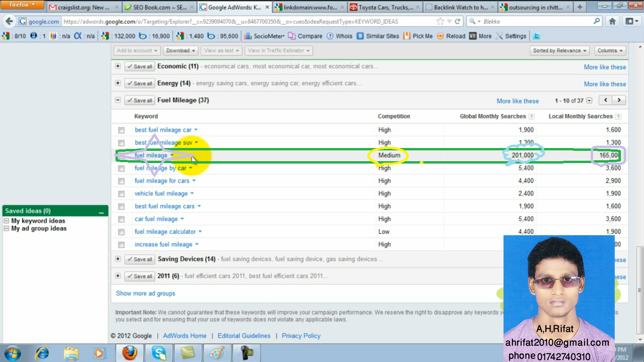Go to previous page of Fuel Mileage keywords
644x362 pixels.
[x=606, y=100]
